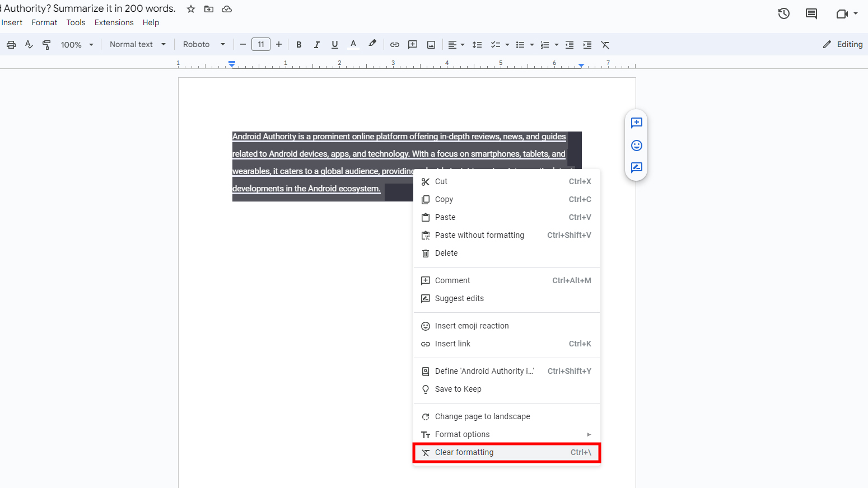The image size is (868, 488).
Task: Open the Extensions menu
Action: coord(114,22)
